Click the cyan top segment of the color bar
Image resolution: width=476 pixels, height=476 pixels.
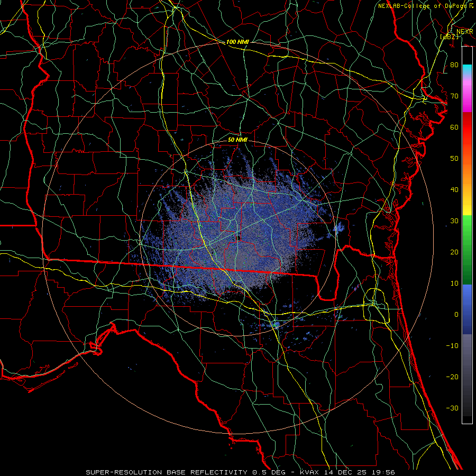click(467, 69)
